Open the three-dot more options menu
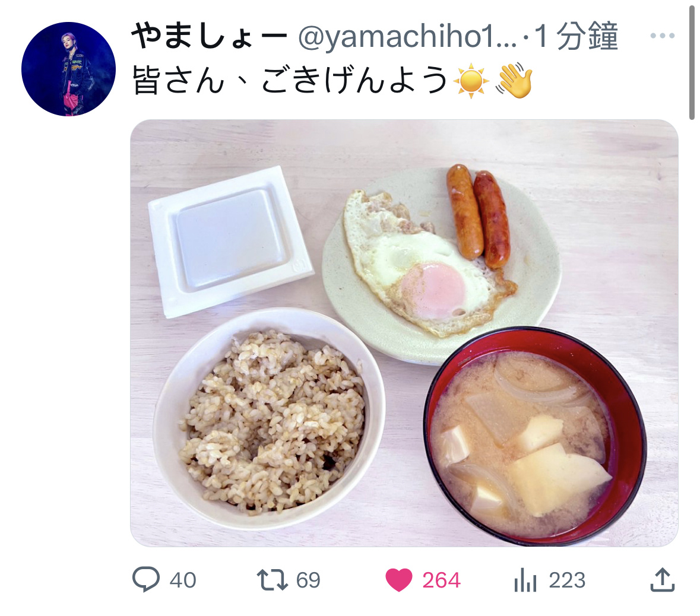The image size is (700, 616). (663, 36)
